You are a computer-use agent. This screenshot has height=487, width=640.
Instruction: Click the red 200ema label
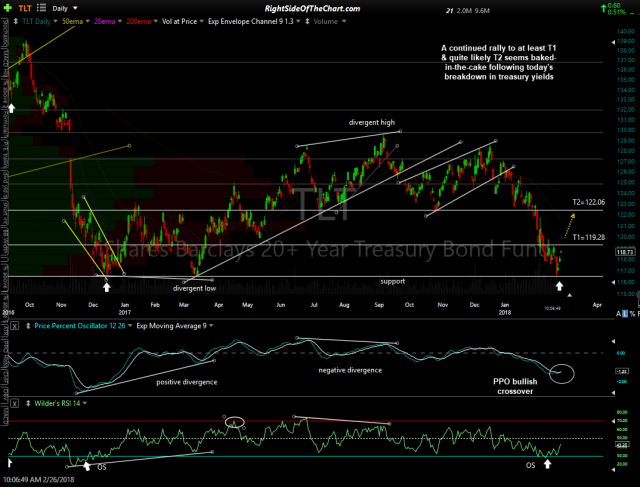(138, 21)
